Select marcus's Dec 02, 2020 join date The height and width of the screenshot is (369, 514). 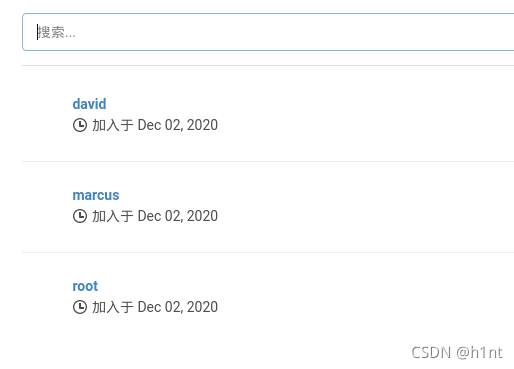pos(178,216)
